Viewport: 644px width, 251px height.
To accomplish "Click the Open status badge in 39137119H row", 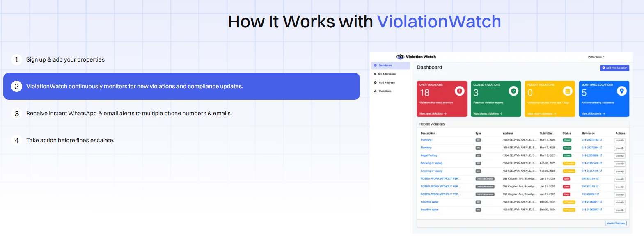I will 566,179.
